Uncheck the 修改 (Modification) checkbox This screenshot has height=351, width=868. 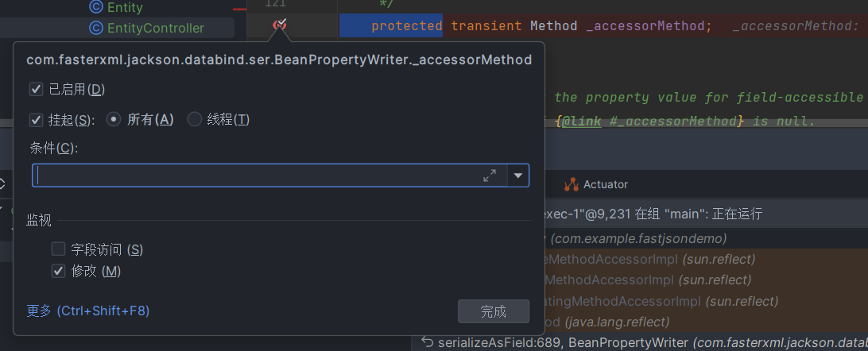[58, 271]
